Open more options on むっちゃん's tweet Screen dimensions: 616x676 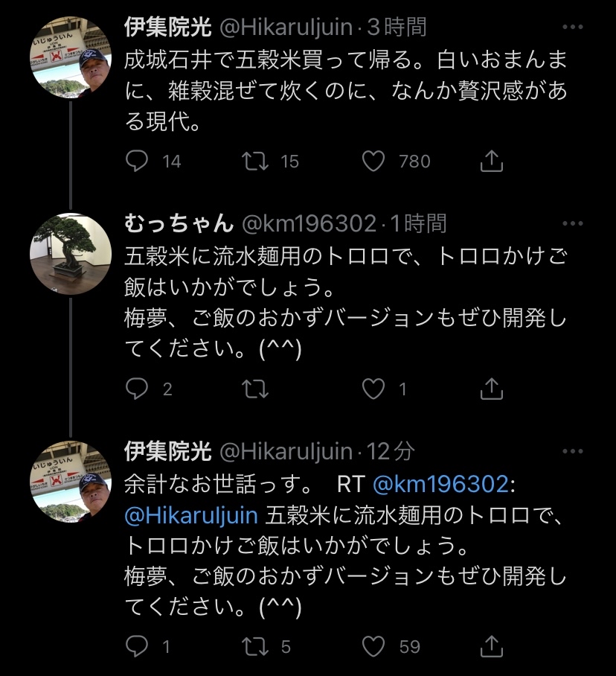[572, 223]
